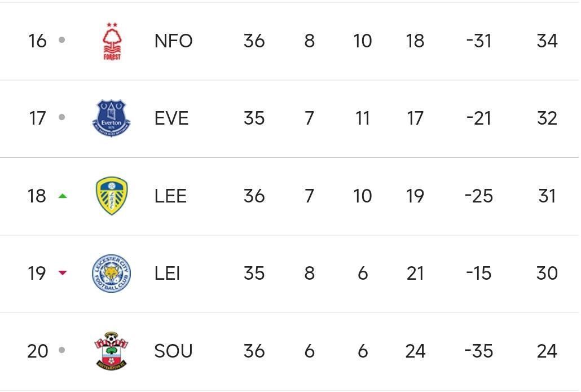Select Leeds' 31 points total
The height and width of the screenshot is (392, 581).
tap(547, 196)
